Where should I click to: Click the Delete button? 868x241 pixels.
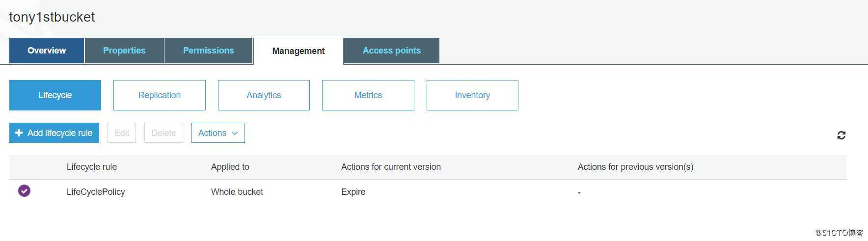(163, 133)
